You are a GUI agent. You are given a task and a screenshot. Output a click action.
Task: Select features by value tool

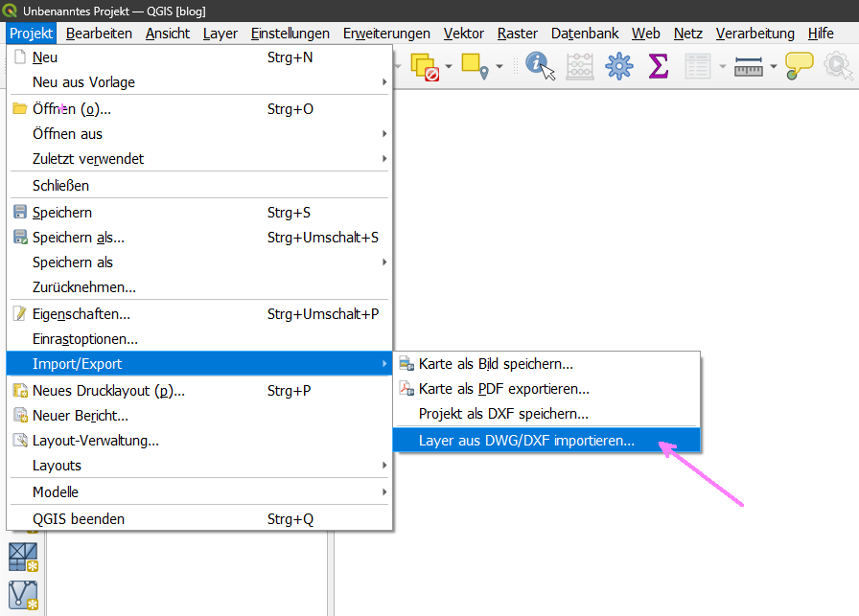pos(471,65)
